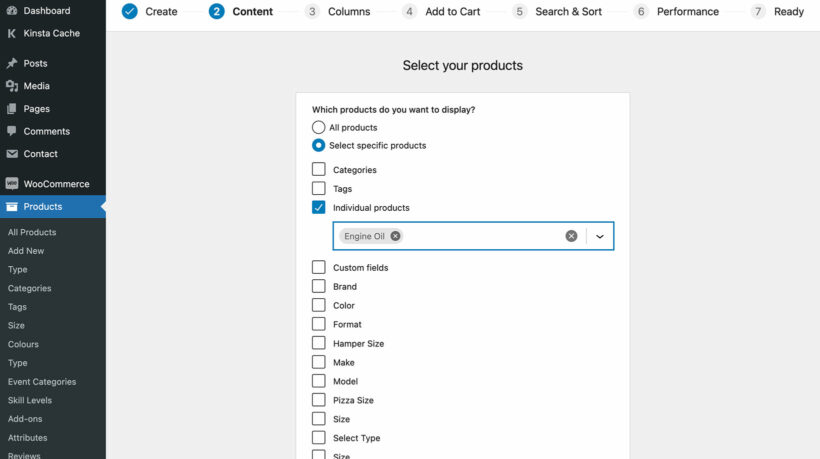
Task: Click step 7 circle for Ready
Action: tap(758, 11)
